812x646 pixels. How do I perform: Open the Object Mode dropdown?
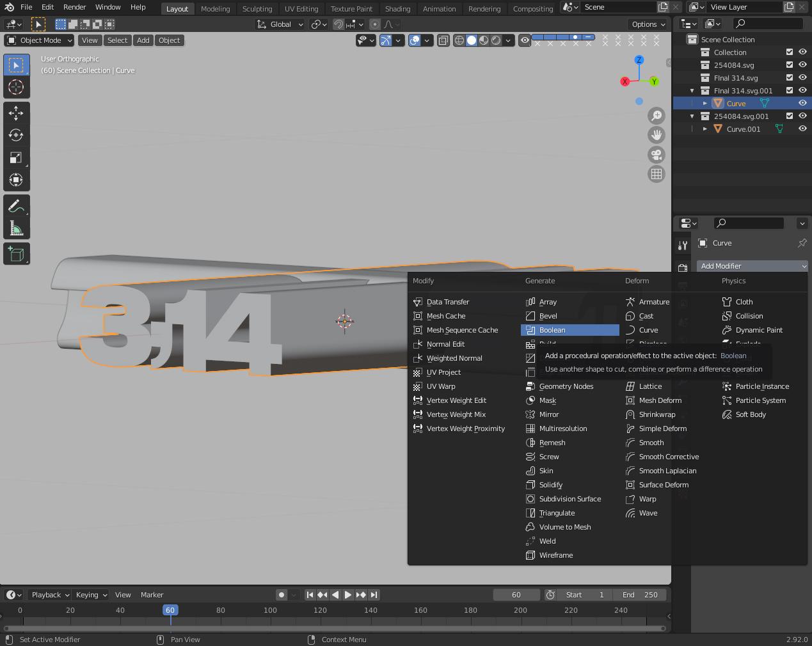click(x=39, y=40)
